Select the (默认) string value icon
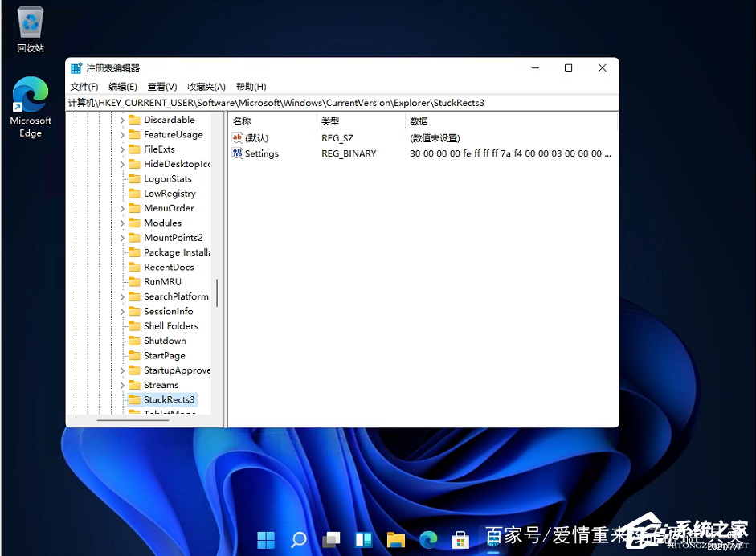This screenshot has width=756, height=556. coord(237,138)
